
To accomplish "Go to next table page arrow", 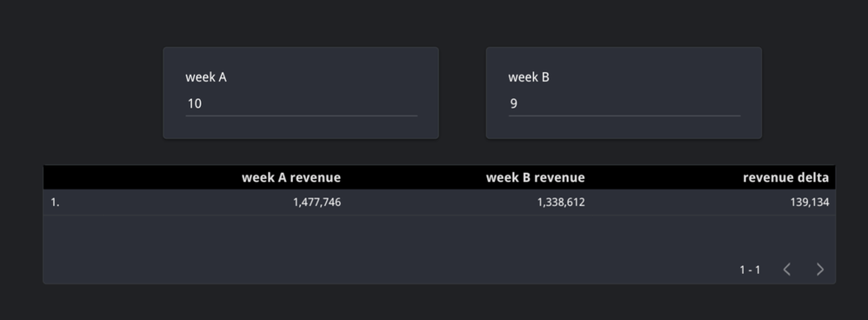I will (820, 270).
